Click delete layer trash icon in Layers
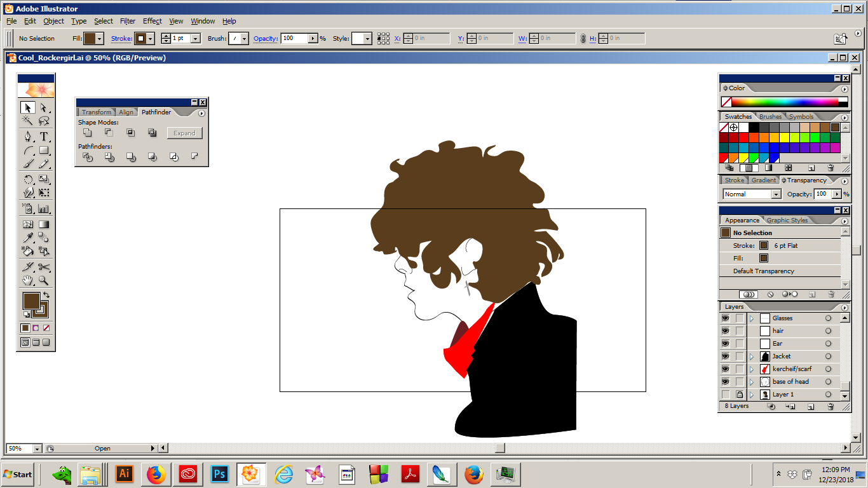The image size is (868, 488). [831, 407]
